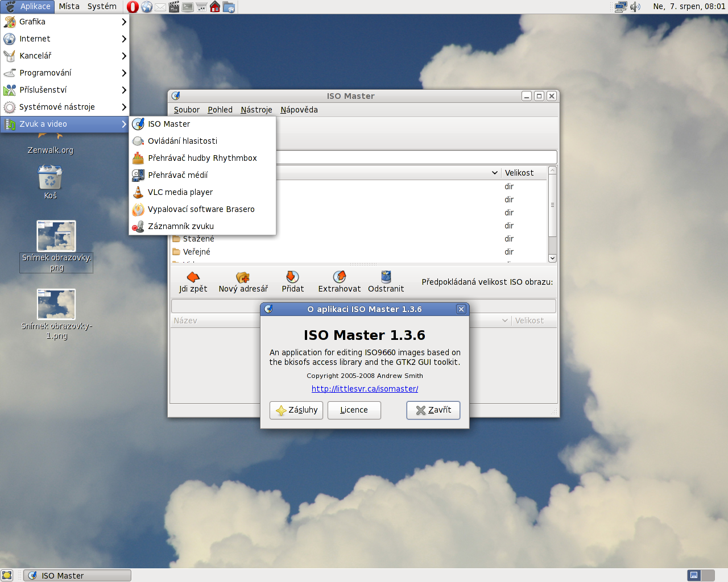Viewport: 728px width, 582px height.
Task: Expand the Grafika submenu
Action: (65, 22)
